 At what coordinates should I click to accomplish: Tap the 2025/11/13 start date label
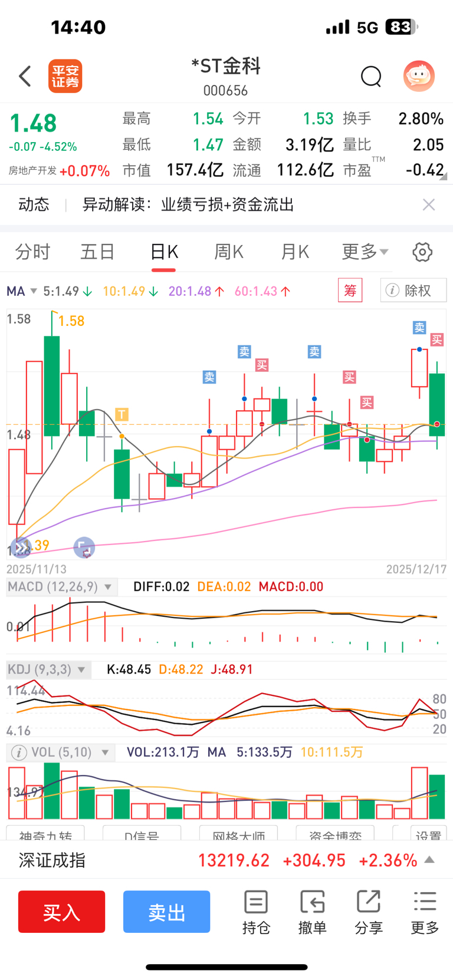[x=37, y=569]
